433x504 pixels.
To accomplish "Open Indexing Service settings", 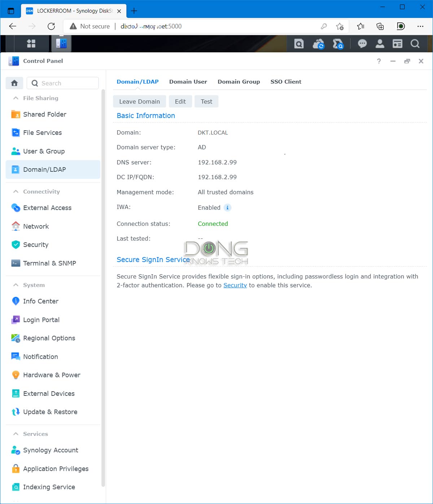I will pos(53,487).
